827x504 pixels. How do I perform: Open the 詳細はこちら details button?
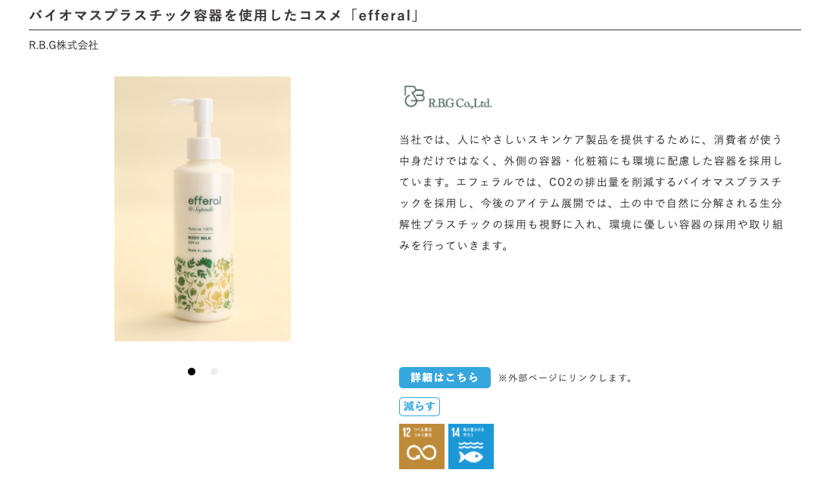pyautogui.click(x=445, y=378)
